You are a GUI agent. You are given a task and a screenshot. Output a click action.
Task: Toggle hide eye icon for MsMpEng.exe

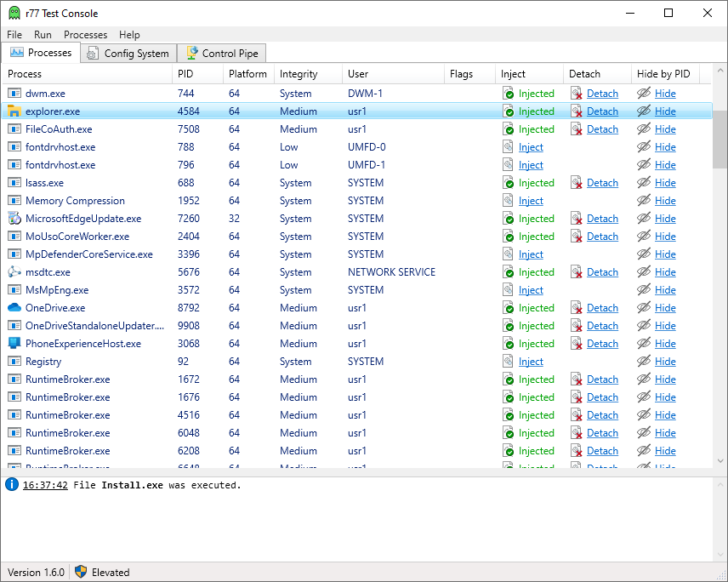click(x=644, y=290)
